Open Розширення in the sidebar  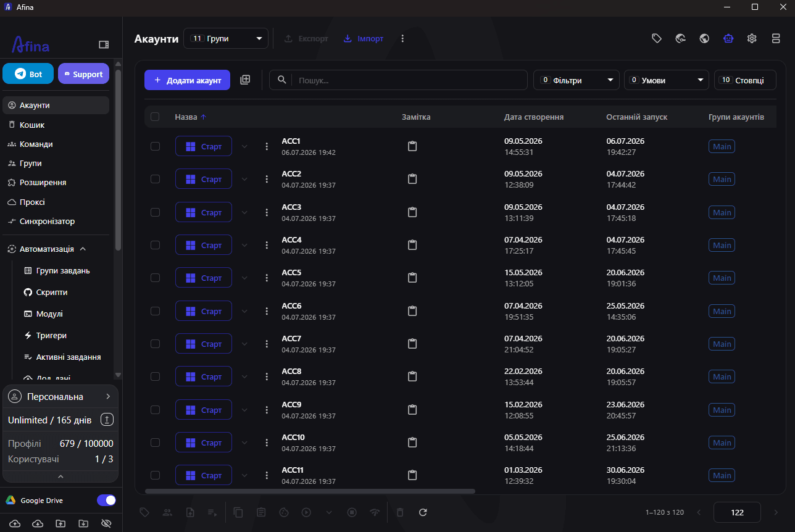tap(56, 183)
